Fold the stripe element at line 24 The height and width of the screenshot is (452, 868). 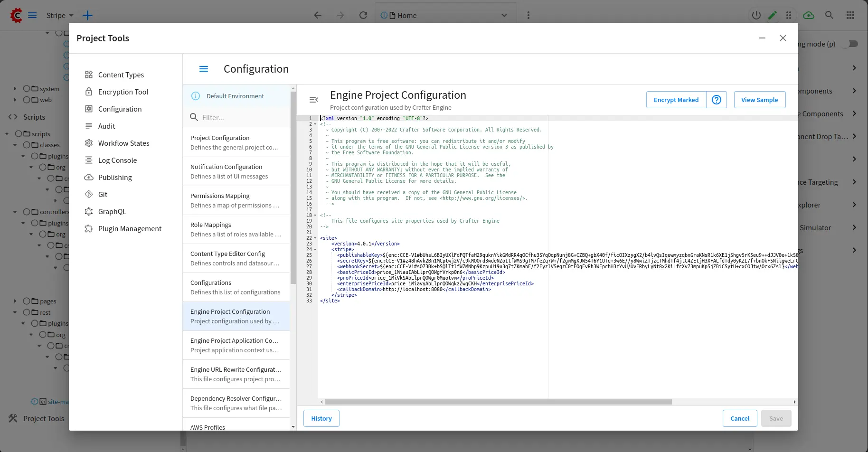[315, 249]
